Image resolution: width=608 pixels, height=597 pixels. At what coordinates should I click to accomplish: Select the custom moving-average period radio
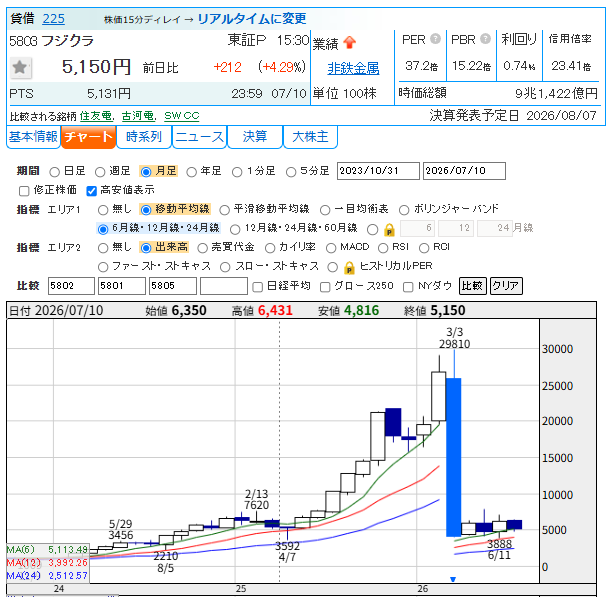[372, 229]
